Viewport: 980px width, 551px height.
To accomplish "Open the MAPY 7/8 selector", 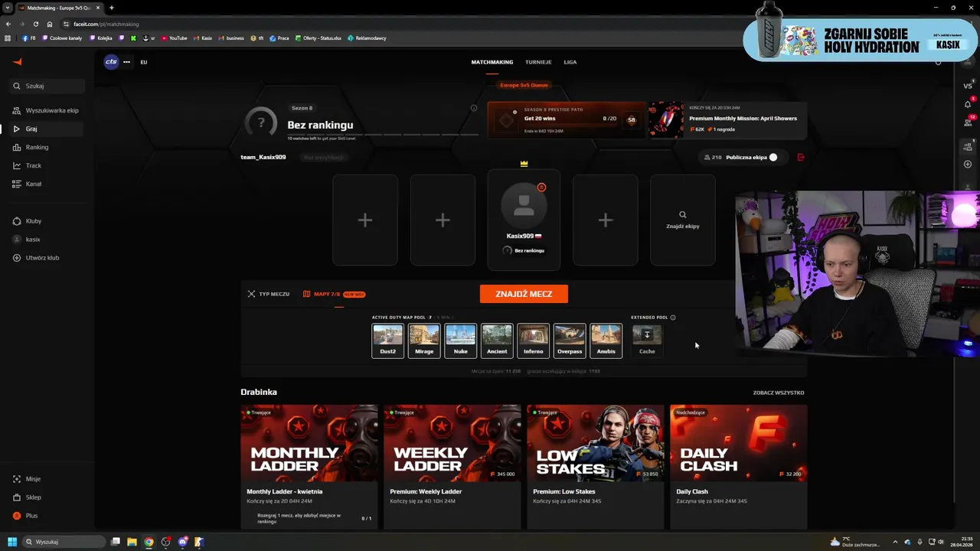I will [x=334, y=294].
